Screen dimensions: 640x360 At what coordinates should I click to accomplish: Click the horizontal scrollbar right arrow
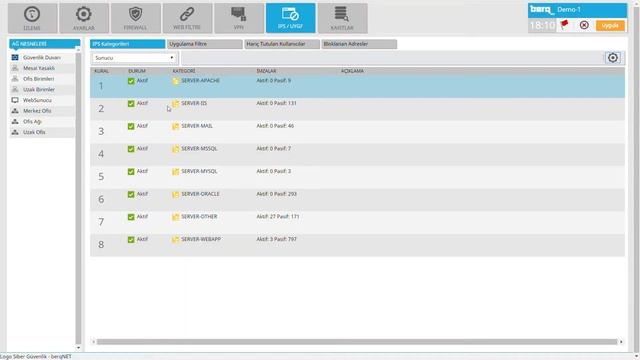click(x=621, y=342)
